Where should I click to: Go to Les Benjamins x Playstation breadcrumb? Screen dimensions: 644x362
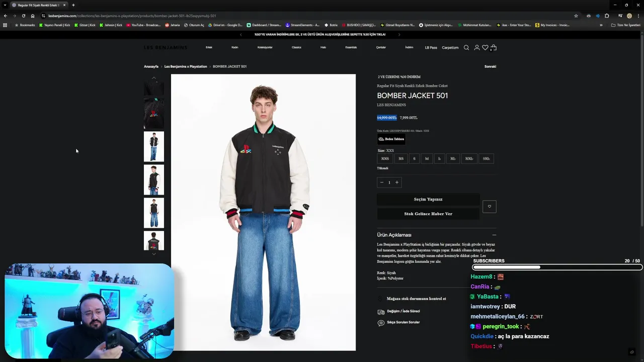186,66
